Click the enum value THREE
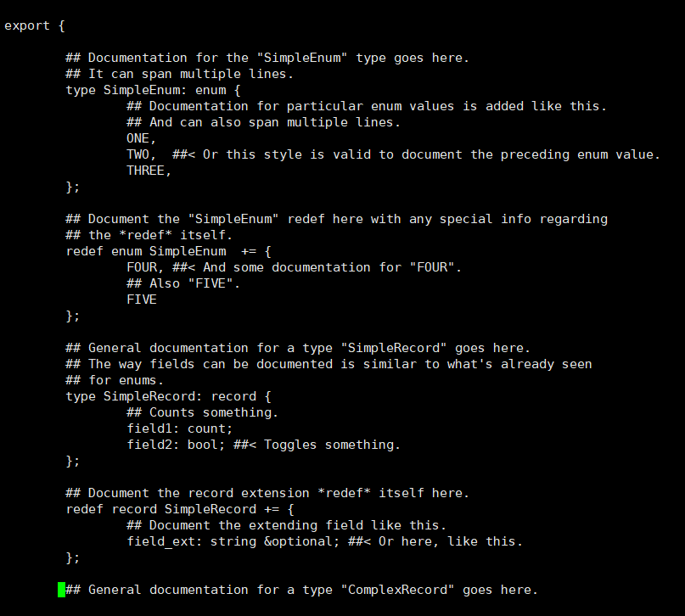 pos(145,171)
